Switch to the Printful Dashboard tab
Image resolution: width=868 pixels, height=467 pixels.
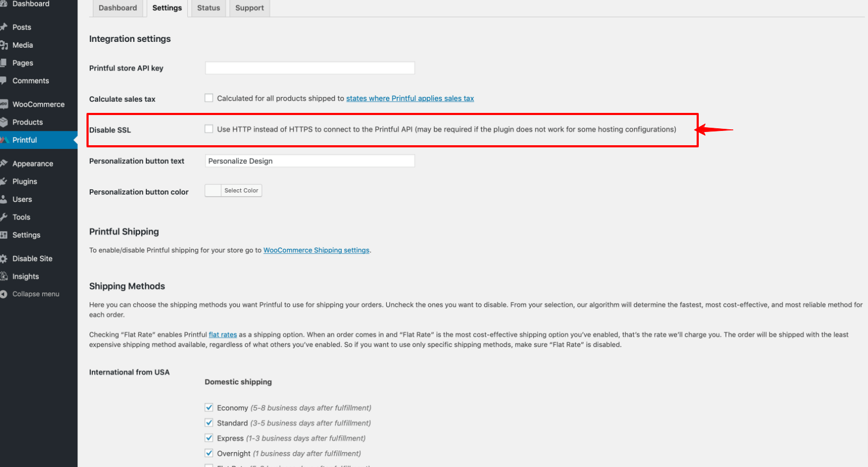tap(118, 8)
